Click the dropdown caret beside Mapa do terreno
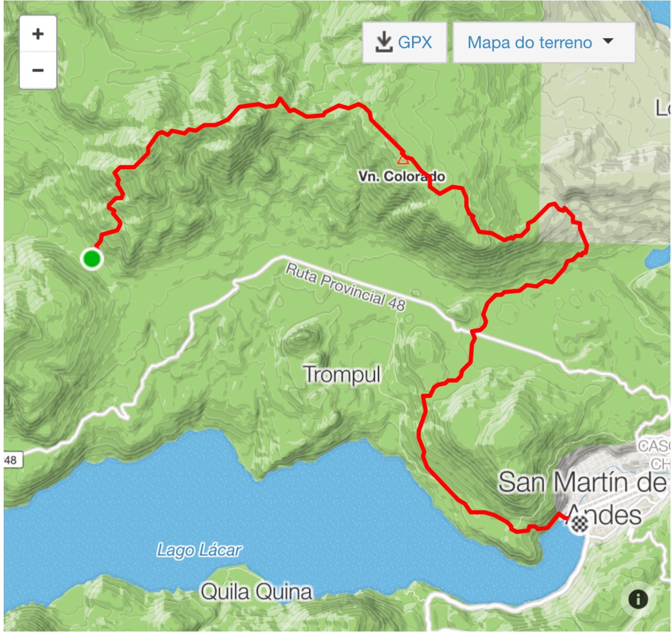This screenshot has height=632, width=672. 608,41
